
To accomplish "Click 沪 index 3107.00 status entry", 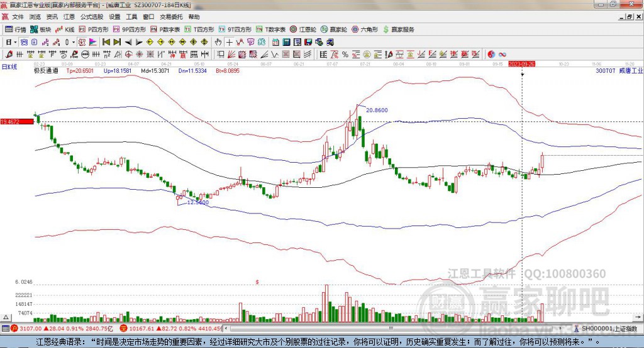I will [62, 329].
